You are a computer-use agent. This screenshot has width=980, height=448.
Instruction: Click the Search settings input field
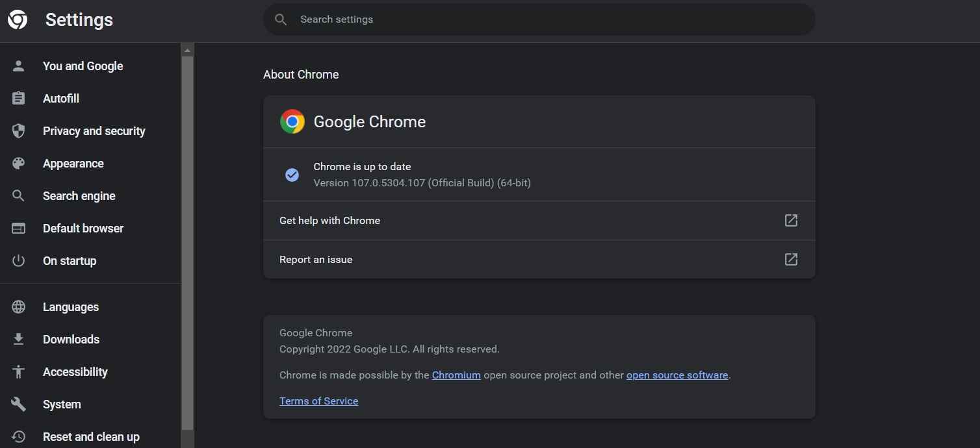tap(538, 19)
